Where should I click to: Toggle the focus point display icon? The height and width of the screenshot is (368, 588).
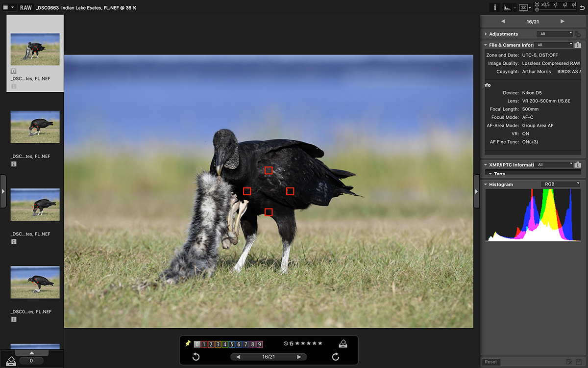523,7
